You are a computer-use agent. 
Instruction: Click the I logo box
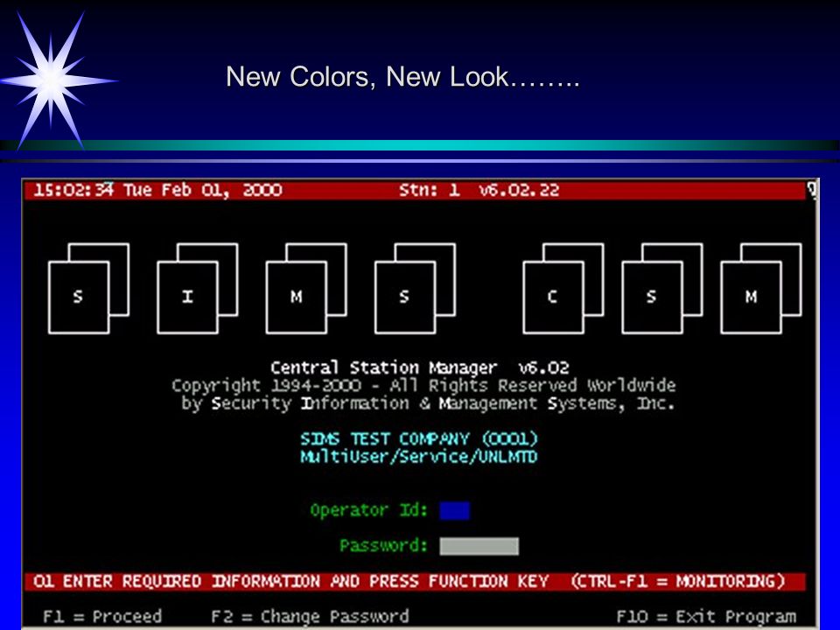(187, 297)
